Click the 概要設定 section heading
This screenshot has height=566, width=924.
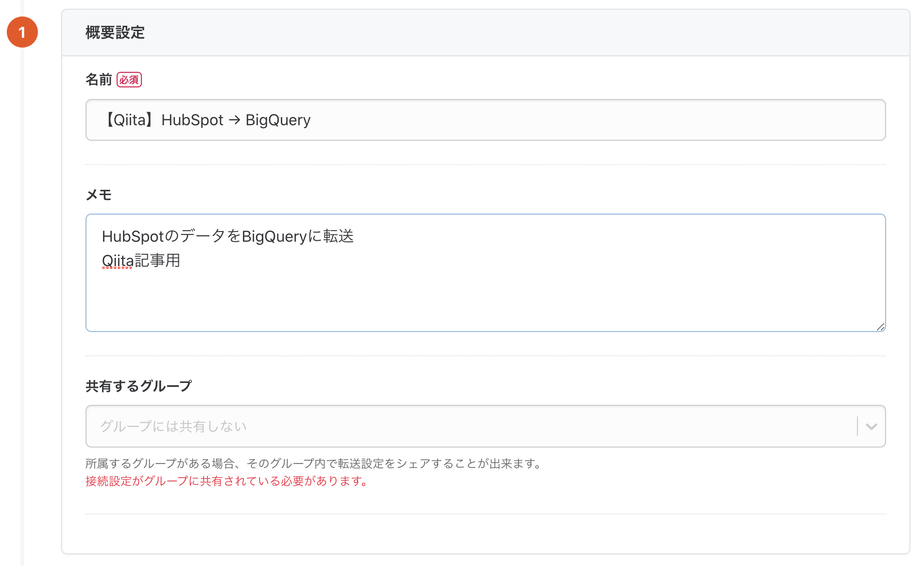[115, 33]
